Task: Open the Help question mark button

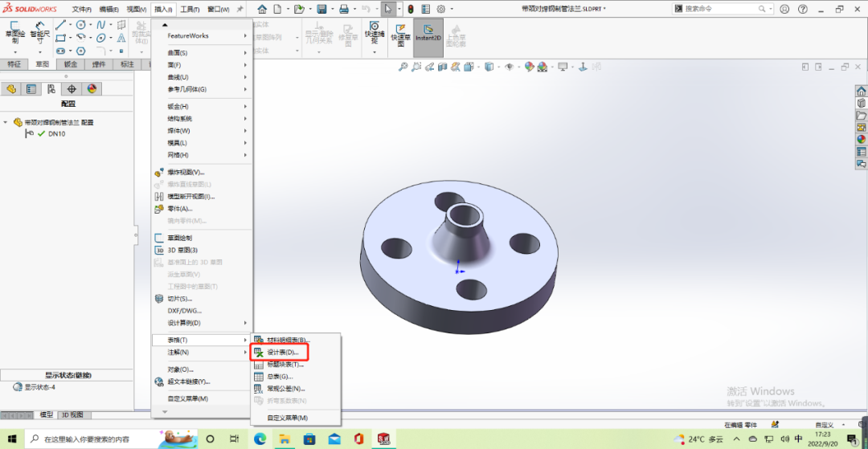Action: (803, 9)
